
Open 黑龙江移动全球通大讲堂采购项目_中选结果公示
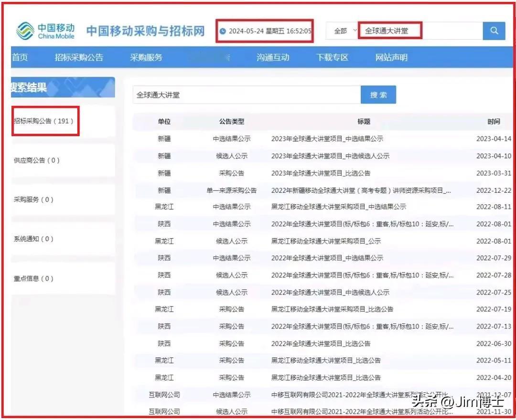338,207
